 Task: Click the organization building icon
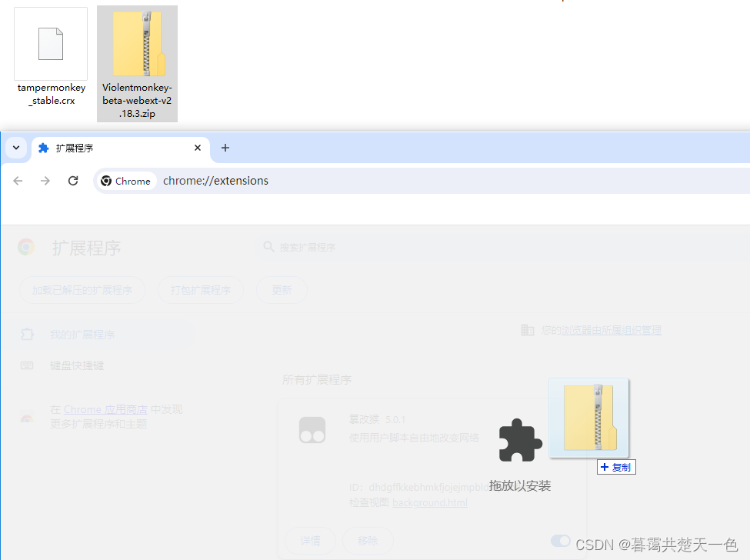point(527,330)
